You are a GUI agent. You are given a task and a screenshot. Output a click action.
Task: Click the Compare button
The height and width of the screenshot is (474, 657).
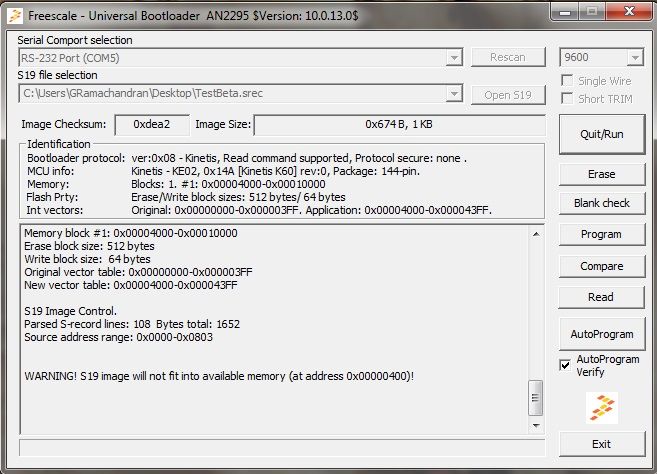point(602,266)
